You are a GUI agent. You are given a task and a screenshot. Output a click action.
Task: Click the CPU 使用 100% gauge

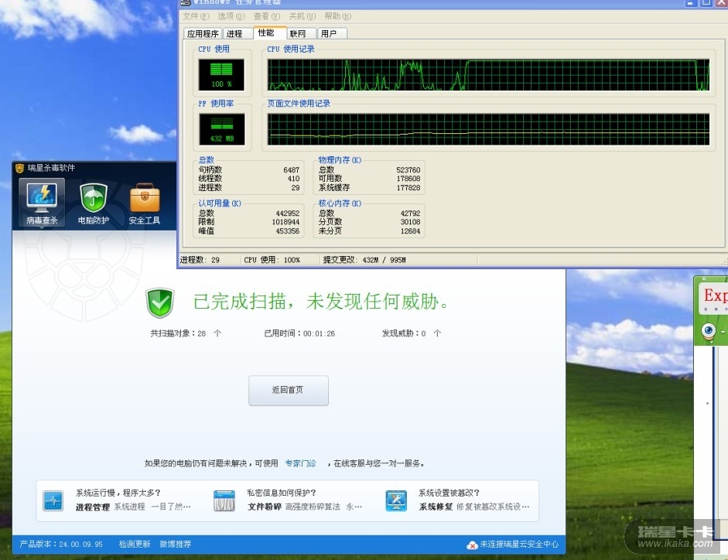coord(221,75)
